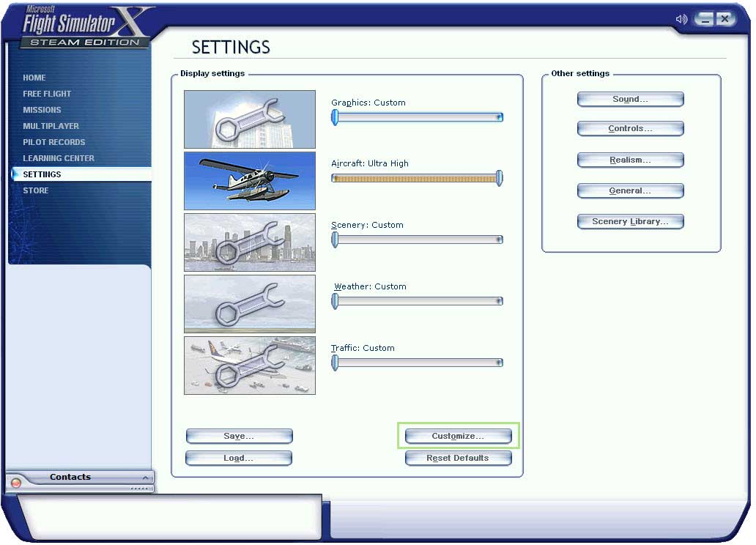Screen dimensions: 756x545
Task: Reset Defaults for display settings
Action: [458, 458]
